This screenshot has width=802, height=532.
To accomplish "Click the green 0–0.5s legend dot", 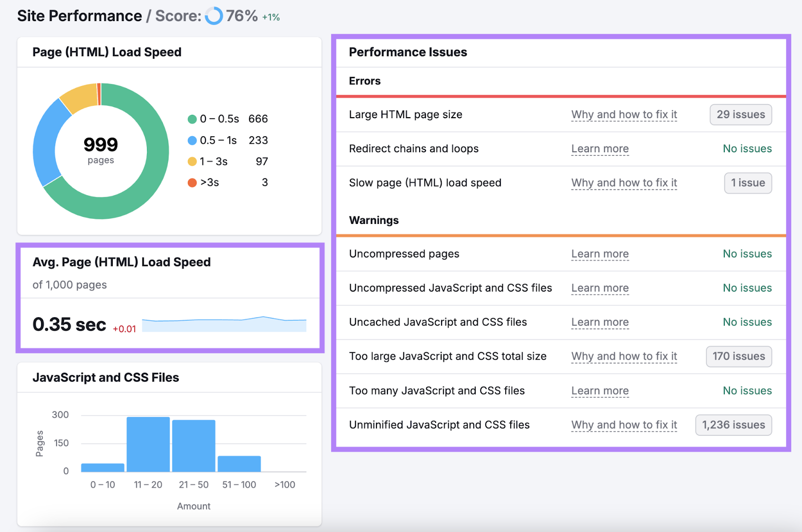I will tap(192, 119).
